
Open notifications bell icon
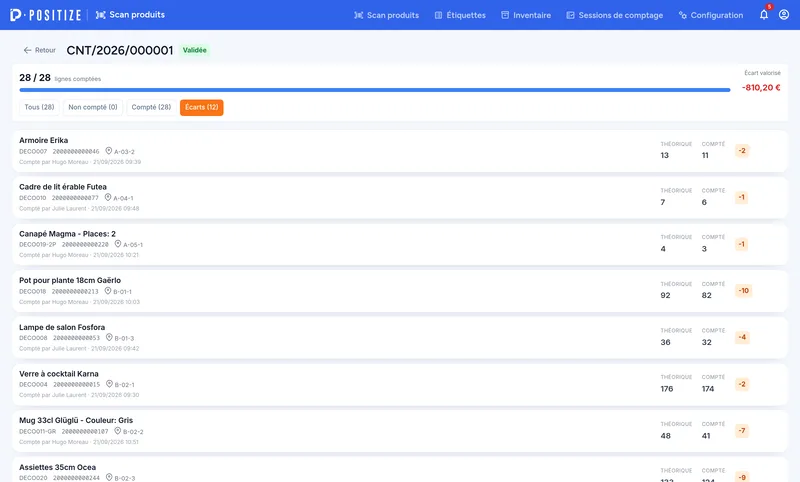tap(764, 14)
